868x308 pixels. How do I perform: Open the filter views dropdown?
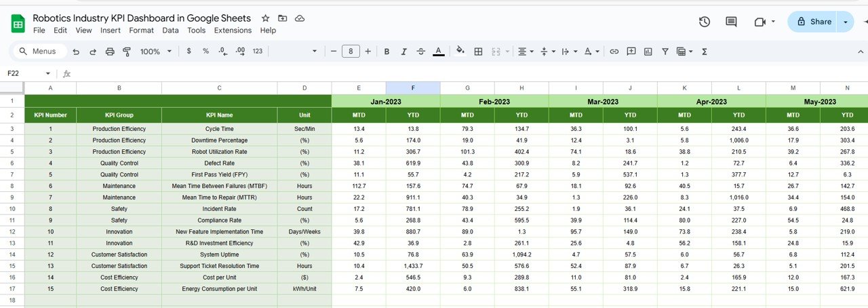685,52
